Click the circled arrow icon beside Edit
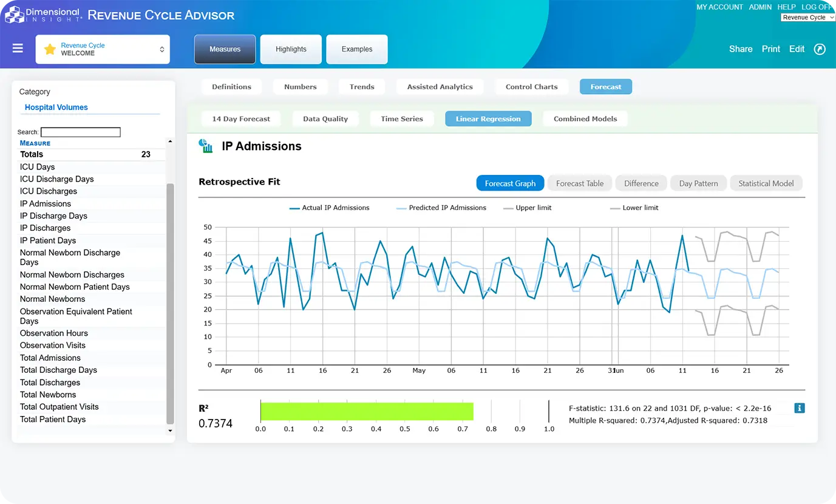Viewport: 836px width, 504px height. point(820,49)
